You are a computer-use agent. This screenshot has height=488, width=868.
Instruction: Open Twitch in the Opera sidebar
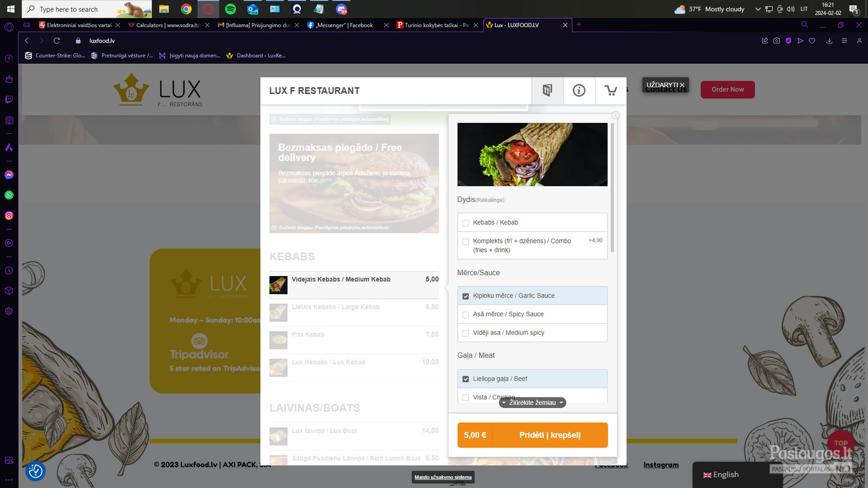pyautogui.click(x=9, y=99)
